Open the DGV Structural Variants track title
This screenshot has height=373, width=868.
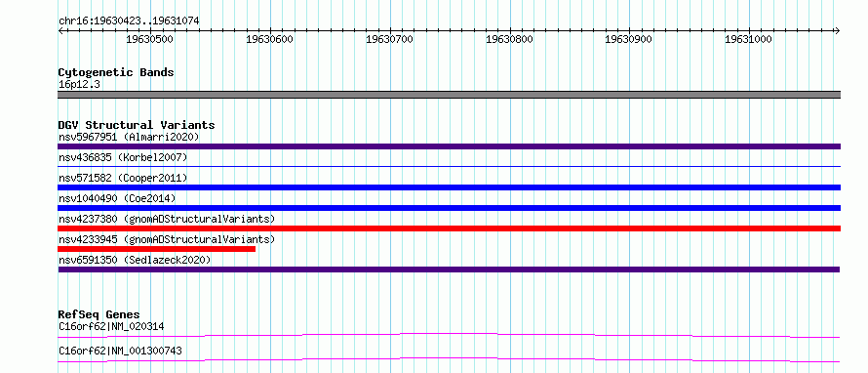137,125
